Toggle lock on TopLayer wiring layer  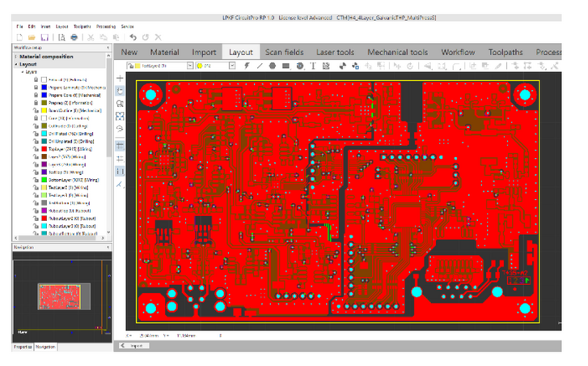(36, 149)
